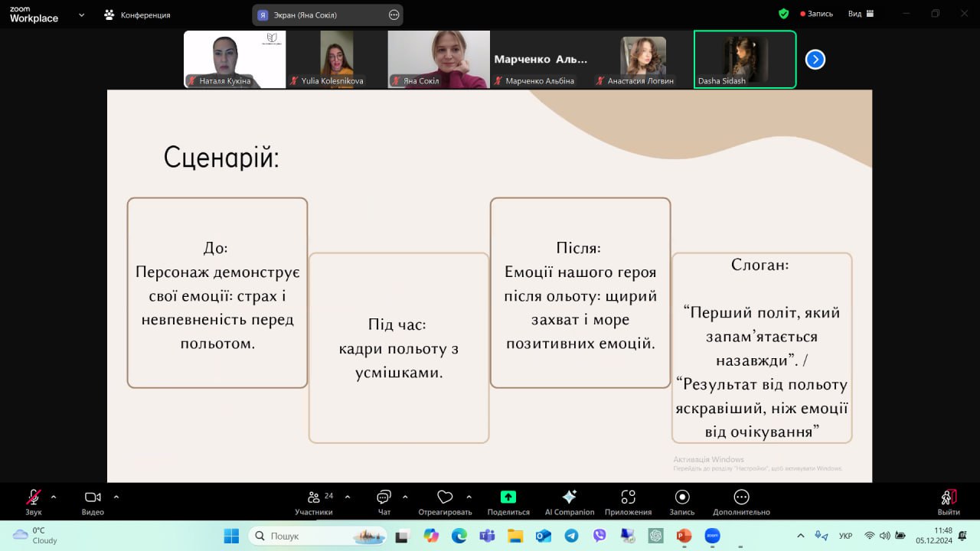Expand video options arrow
980x551 pixels.
click(116, 497)
